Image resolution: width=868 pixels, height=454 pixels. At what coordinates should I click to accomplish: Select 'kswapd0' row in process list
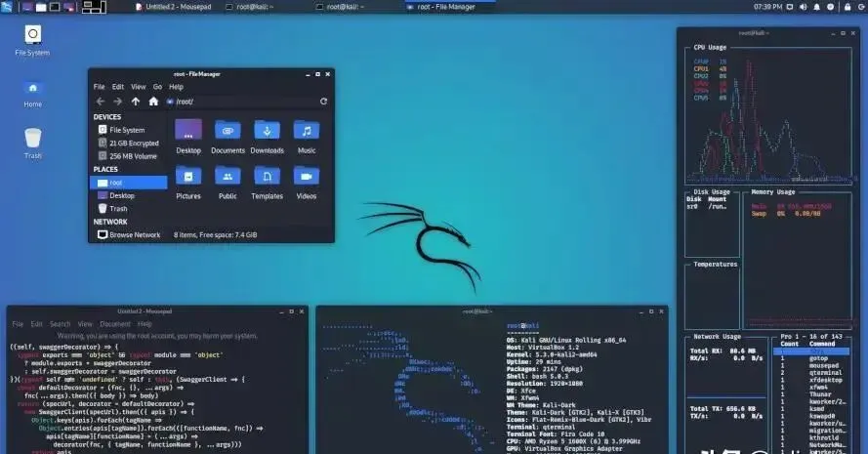[x=811, y=416]
